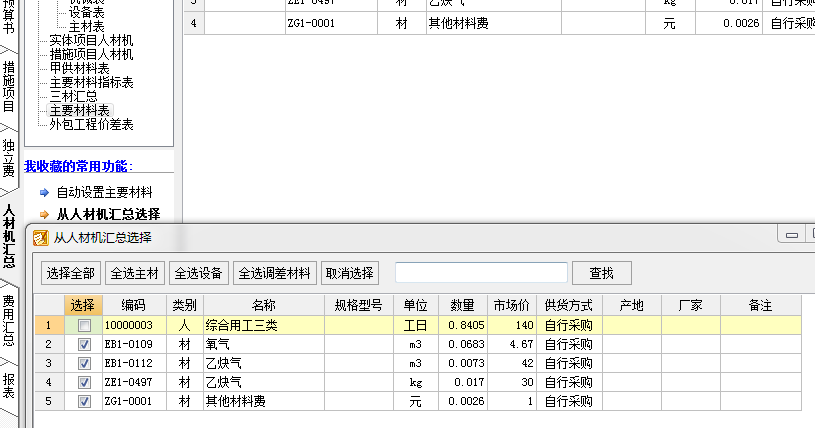Viewport: 815px width, 428px height.
Task: Click the 取消选择 button
Action: tap(349, 273)
